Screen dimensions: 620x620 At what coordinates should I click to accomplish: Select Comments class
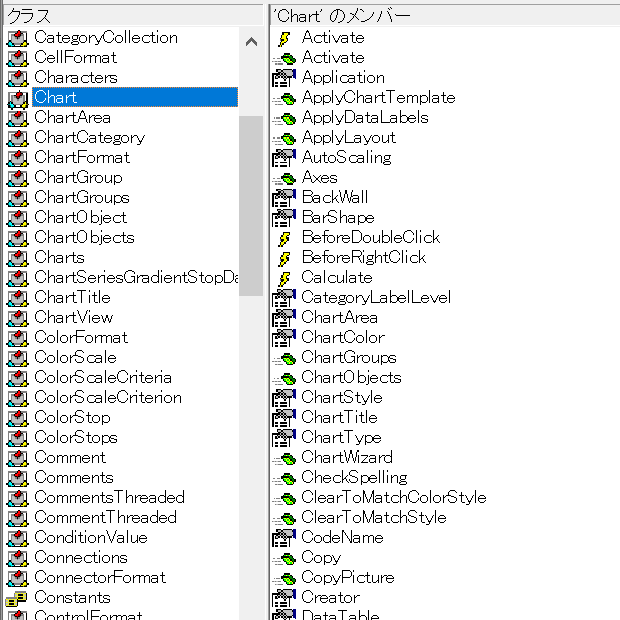click(x=74, y=477)
